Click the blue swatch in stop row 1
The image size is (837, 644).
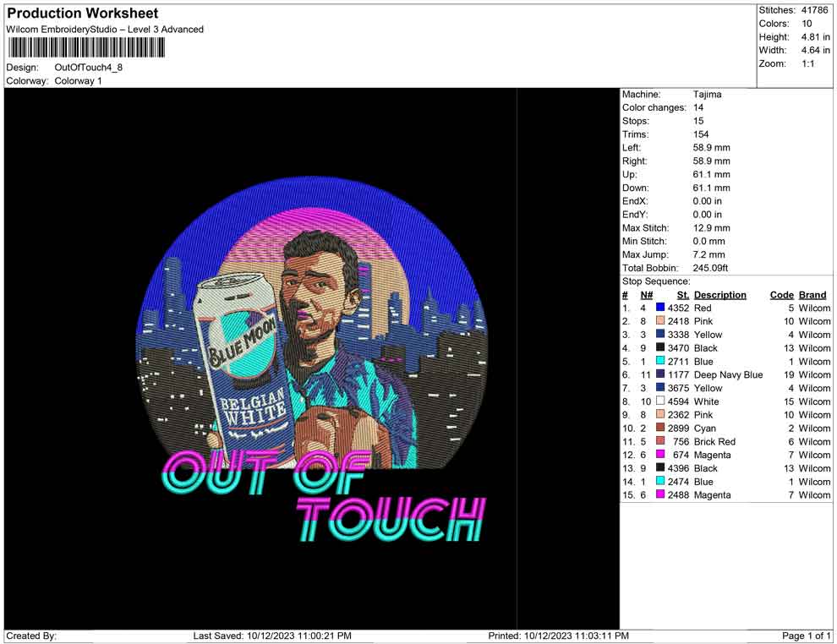660,308
